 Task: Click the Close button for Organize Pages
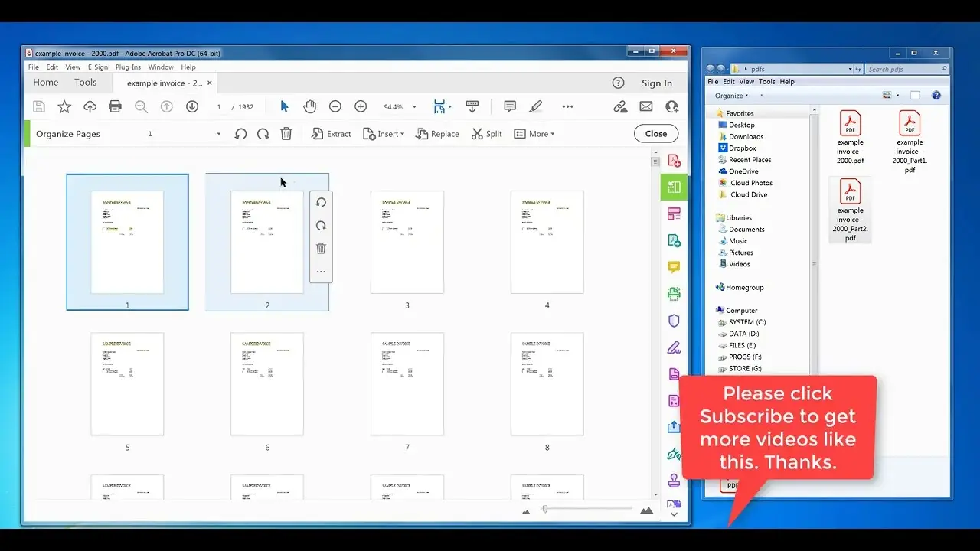click(656, 133)
